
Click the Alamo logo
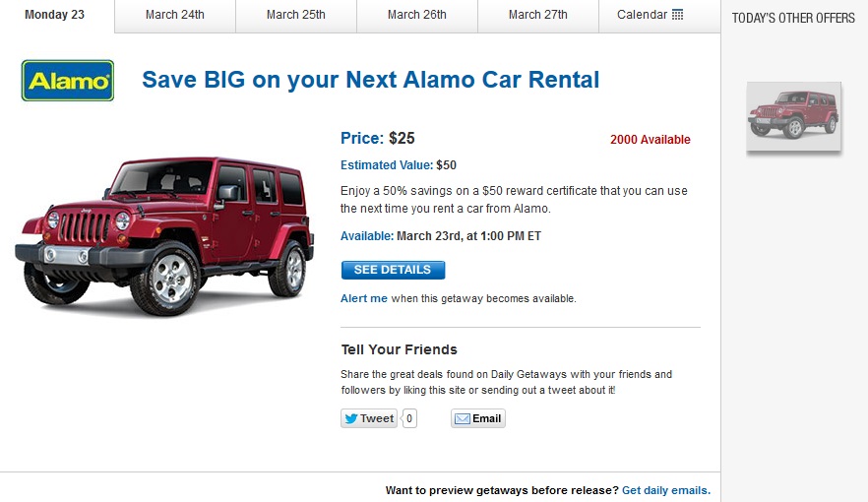[x=68, y=81]
